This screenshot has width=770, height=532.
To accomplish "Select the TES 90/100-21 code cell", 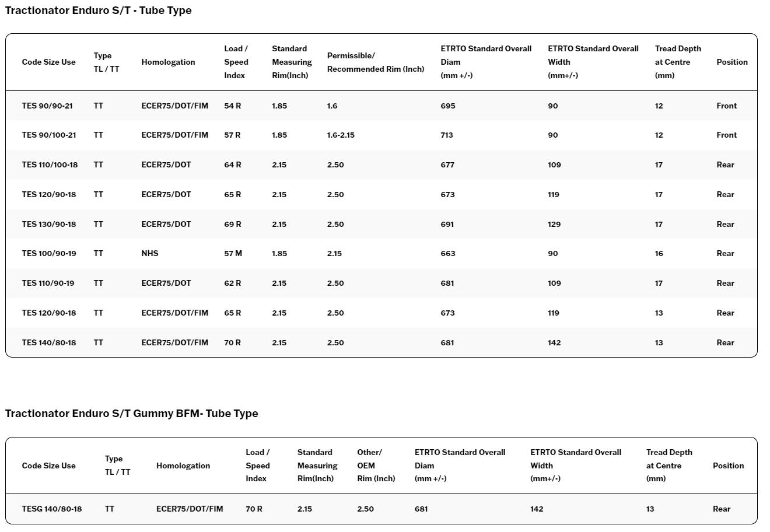I will point(49,135).
